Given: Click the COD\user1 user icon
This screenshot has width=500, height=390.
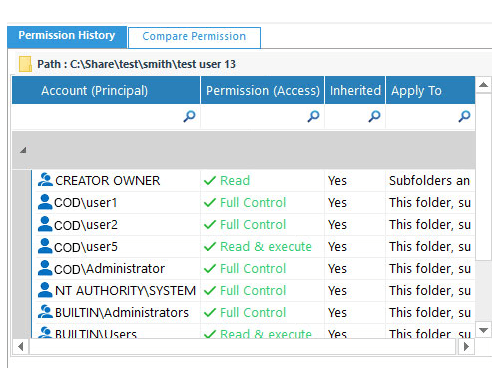Looking at the screenshot, I should point(45,202).
